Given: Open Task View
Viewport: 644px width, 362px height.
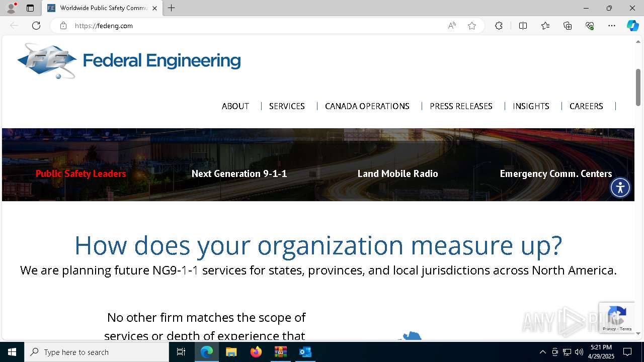Looking at the screenshot, I should [181, 352].
